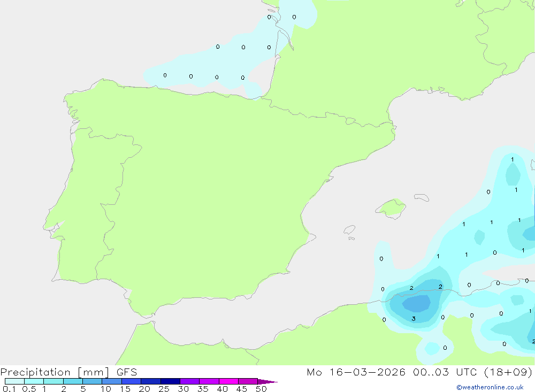535x392 pixels.
Task: Click the "Precipitation [mm]" title text
Action: [55, 372]
